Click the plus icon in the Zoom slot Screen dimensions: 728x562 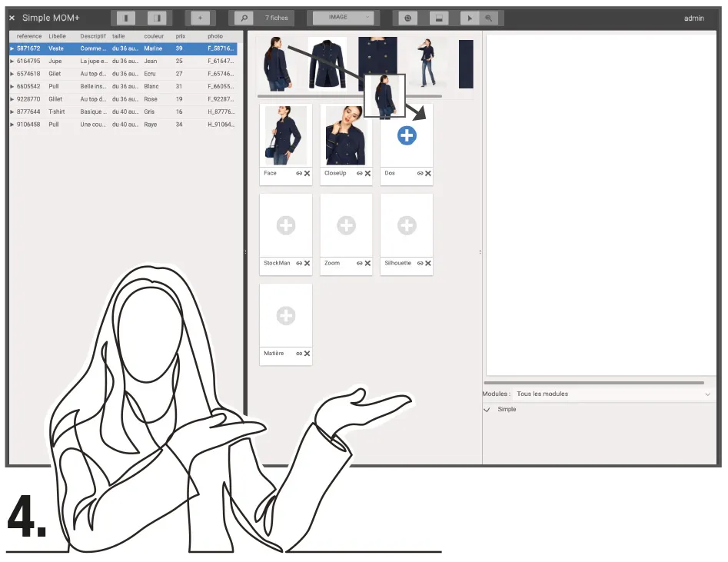point(346,225)
